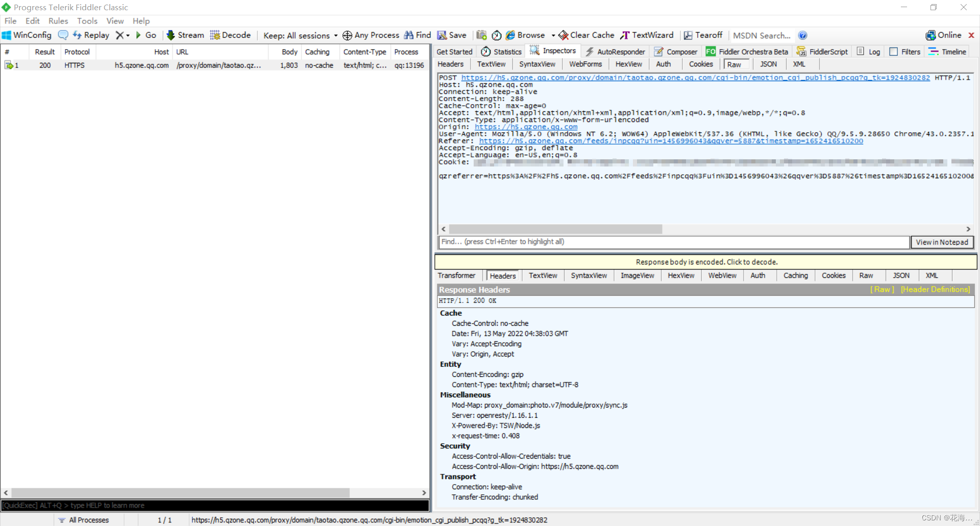The height and width of the screenshot is (526, 980).
Task: Click the Online status indicator
Action: point(943,35)
